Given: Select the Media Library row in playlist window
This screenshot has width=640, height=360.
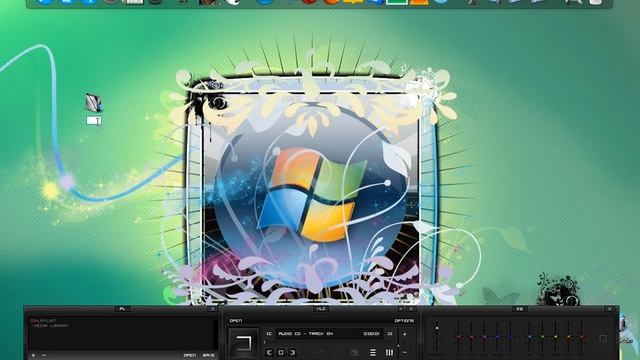Looking at the screenshot, I should tap(50, 326).
